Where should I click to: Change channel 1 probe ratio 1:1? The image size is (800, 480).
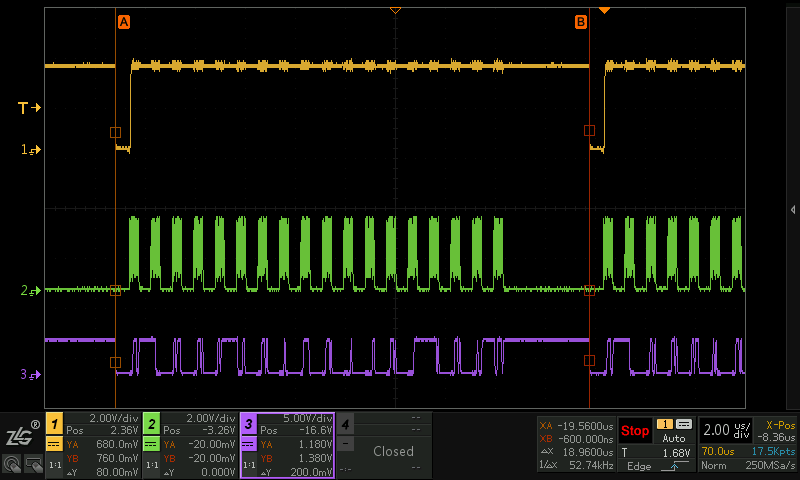tap(55, 465)
